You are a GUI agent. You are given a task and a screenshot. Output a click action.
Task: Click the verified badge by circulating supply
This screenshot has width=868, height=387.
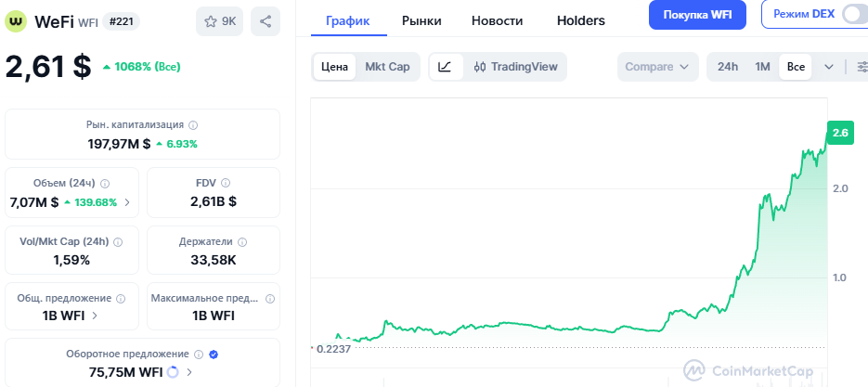click(x=214, y=355)
